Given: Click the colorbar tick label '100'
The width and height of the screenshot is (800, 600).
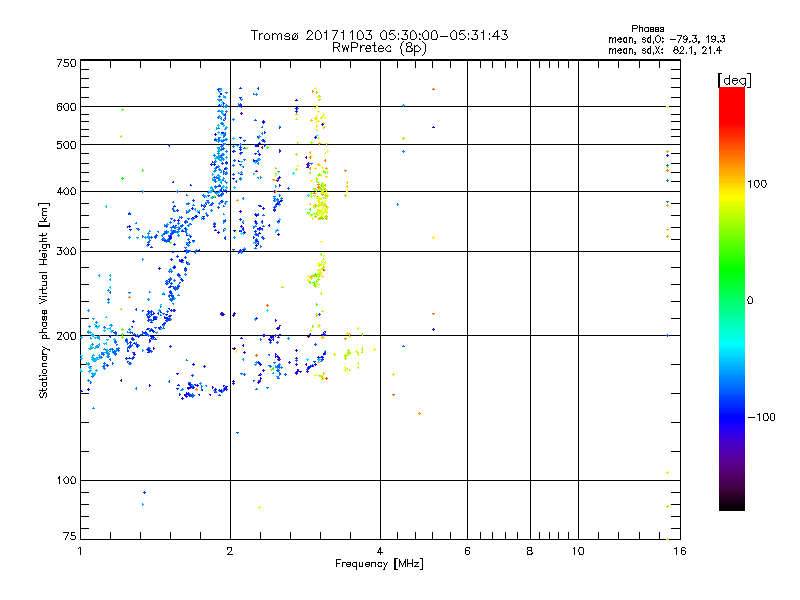Looking at the screenshot, I should pos(757,184).
